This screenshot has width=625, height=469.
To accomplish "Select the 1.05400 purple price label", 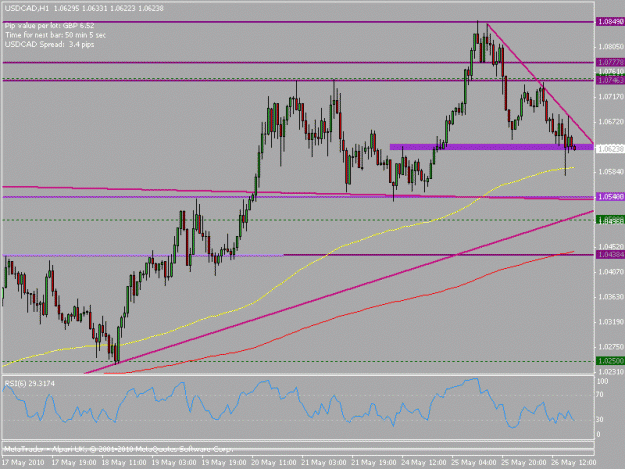I will 610,197.
